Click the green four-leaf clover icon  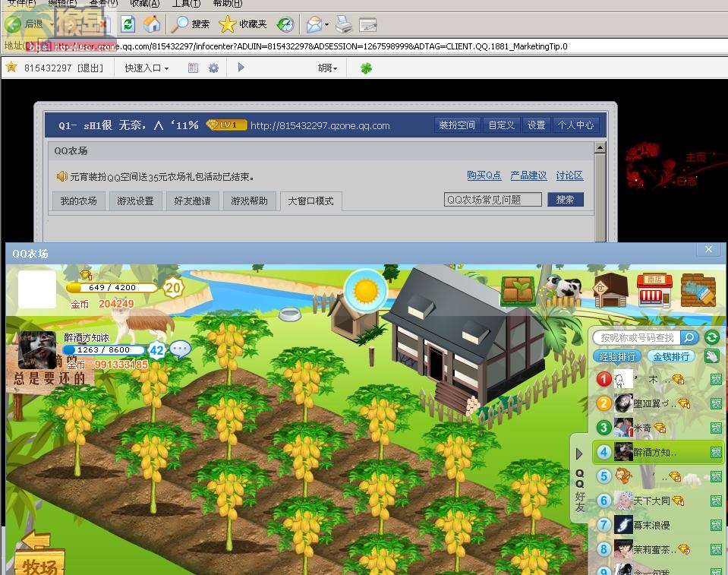click(x=367, y=68)
